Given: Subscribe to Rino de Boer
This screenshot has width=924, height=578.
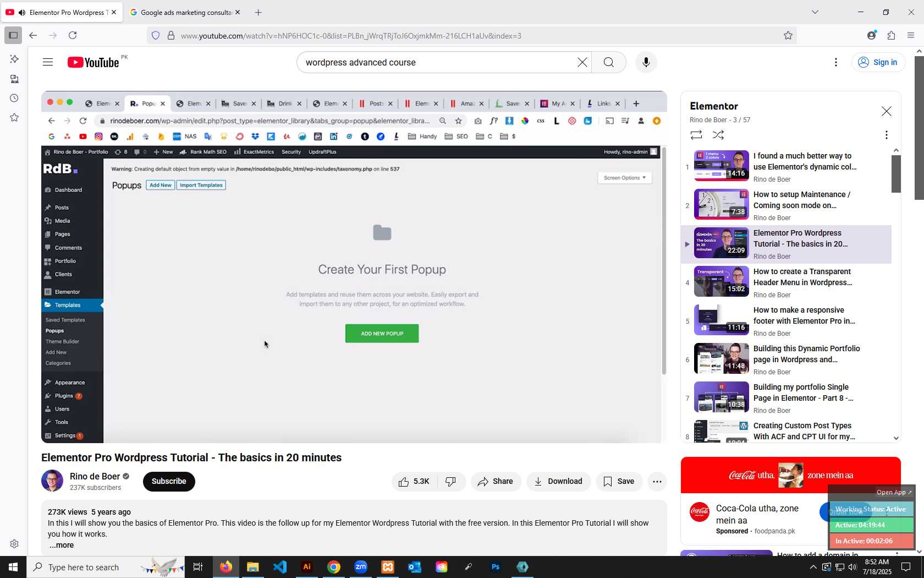Looking at the screenshot, I should (169, 482).
